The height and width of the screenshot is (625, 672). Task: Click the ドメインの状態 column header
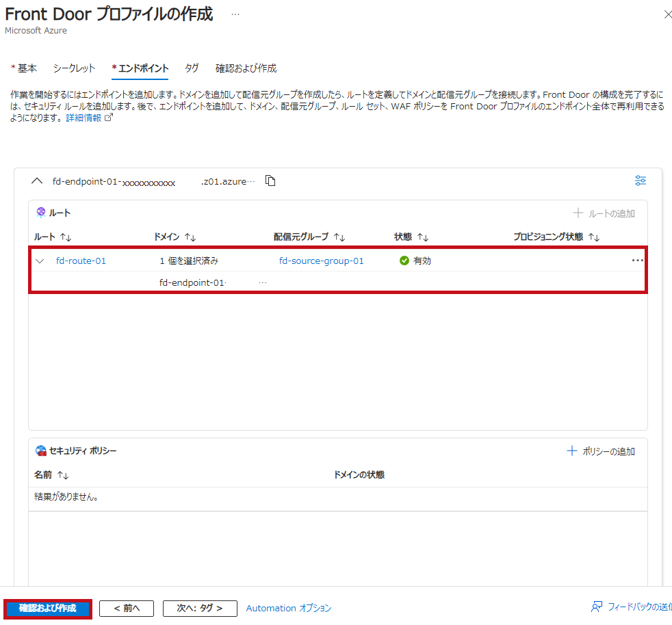point(359,475)
